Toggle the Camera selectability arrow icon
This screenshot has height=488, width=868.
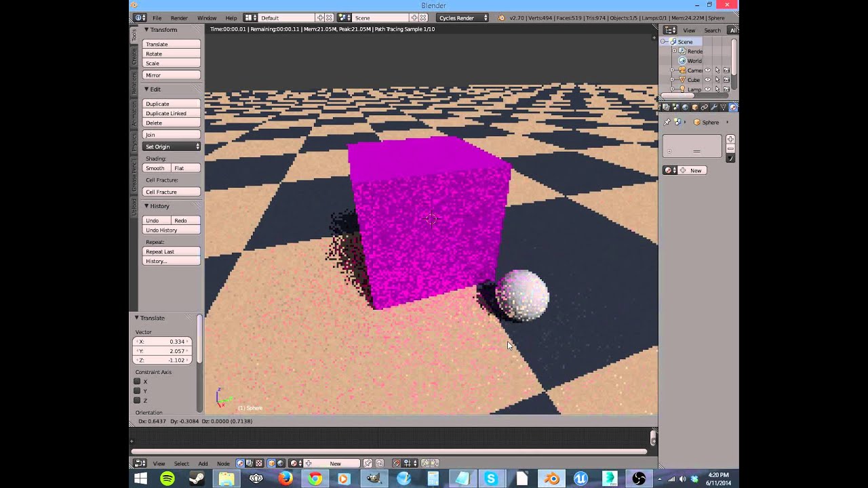pyautogui.click(x=717, y=70)
